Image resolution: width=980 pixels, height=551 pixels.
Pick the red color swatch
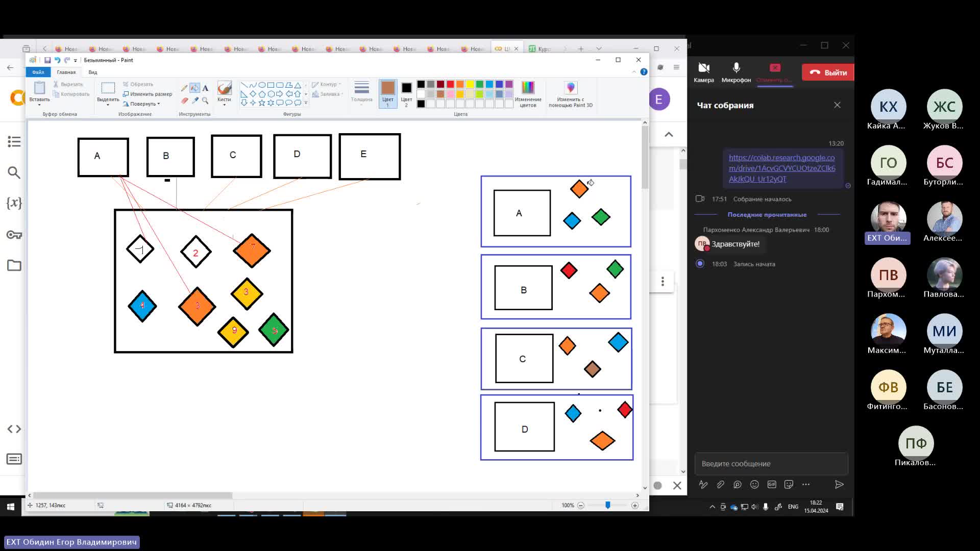point(450,84)
